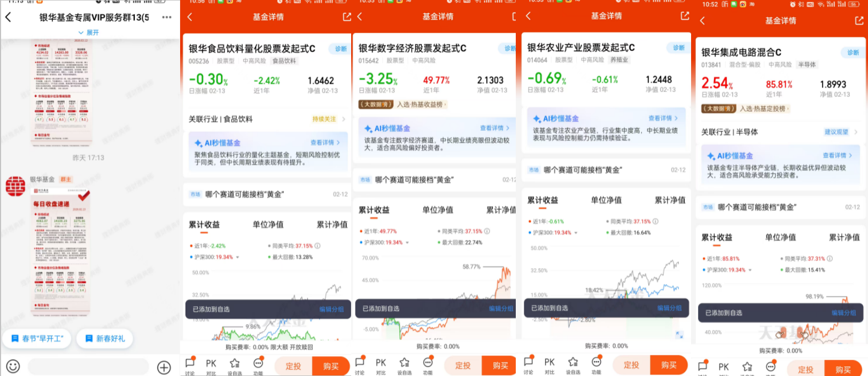
Task: Tap the fullscreen chart icon on the 农业产业 fund
Action: [x=679, y=335]
